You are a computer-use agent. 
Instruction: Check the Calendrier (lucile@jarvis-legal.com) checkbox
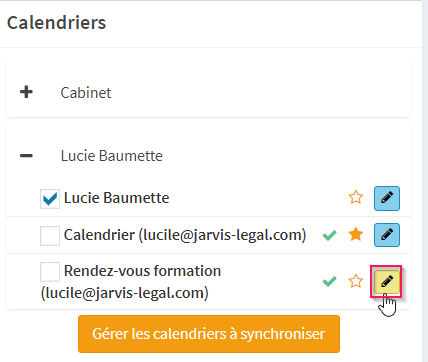pyautogui.click(x=50, y=236)
